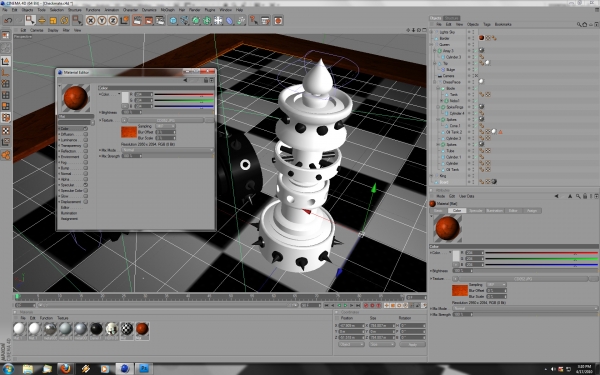600x375 pixels.
Task: Collapse the SpikeRings tree node
Action: point(439,107)
